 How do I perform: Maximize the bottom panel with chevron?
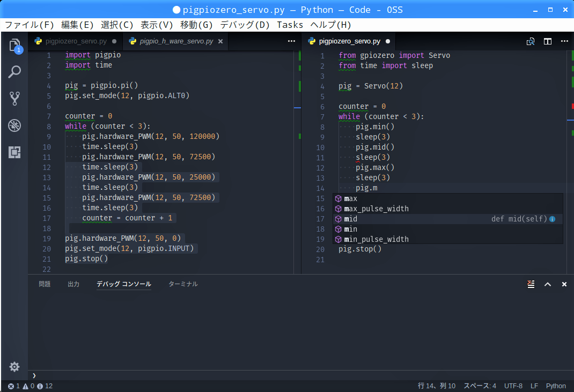[x=548, y=284]
